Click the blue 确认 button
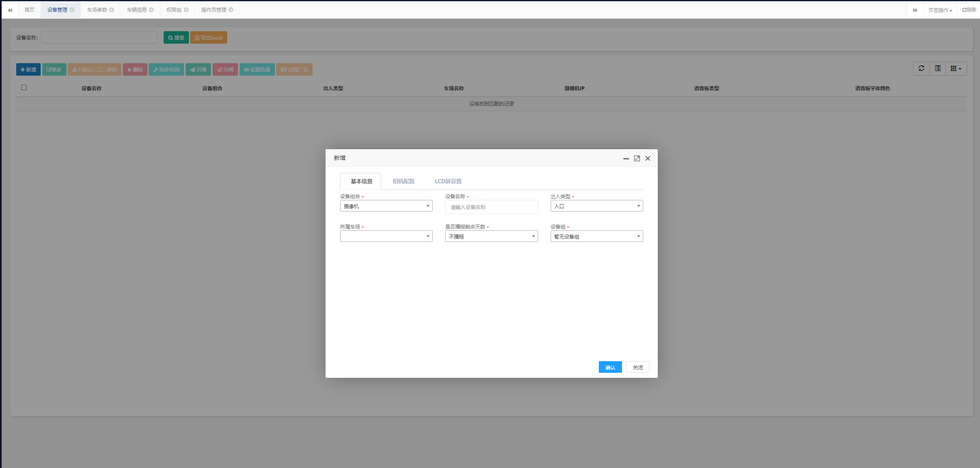Image resolution: width=980 pixels, height=468 pixels. [x=610, y=367]
